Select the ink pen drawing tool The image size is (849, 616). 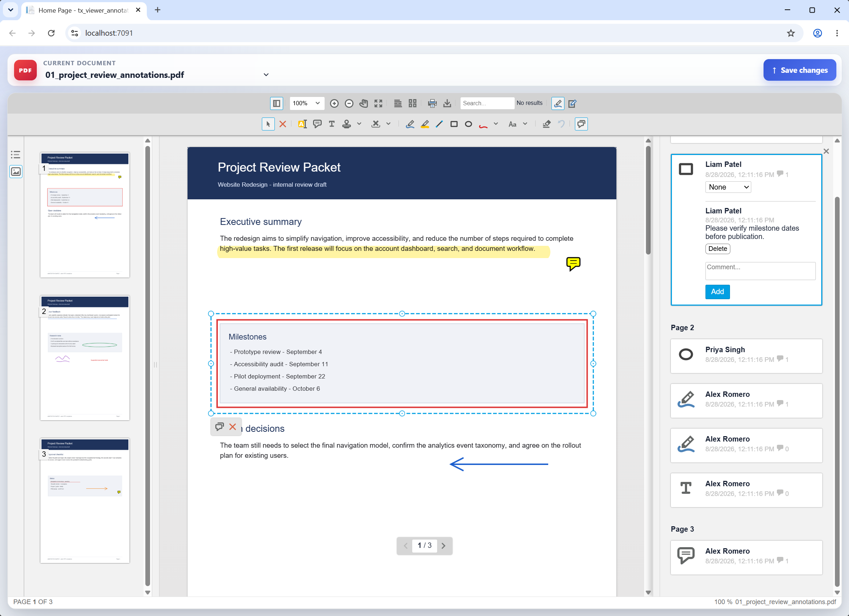point(410,124)
